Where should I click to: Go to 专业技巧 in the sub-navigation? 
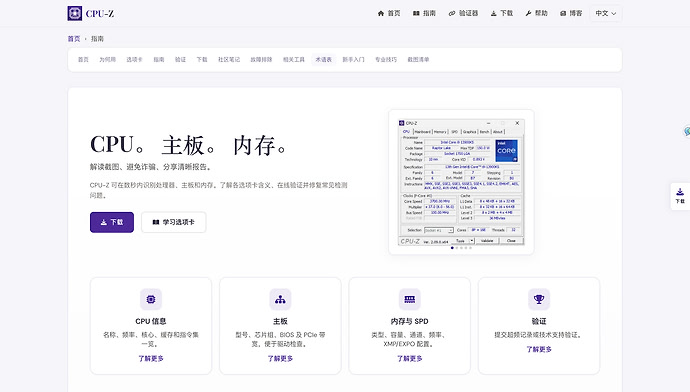(386, 59)
